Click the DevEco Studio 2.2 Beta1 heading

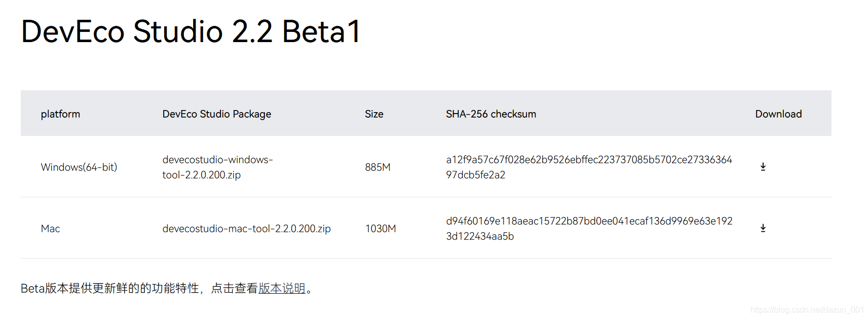[x=191, y=31]
